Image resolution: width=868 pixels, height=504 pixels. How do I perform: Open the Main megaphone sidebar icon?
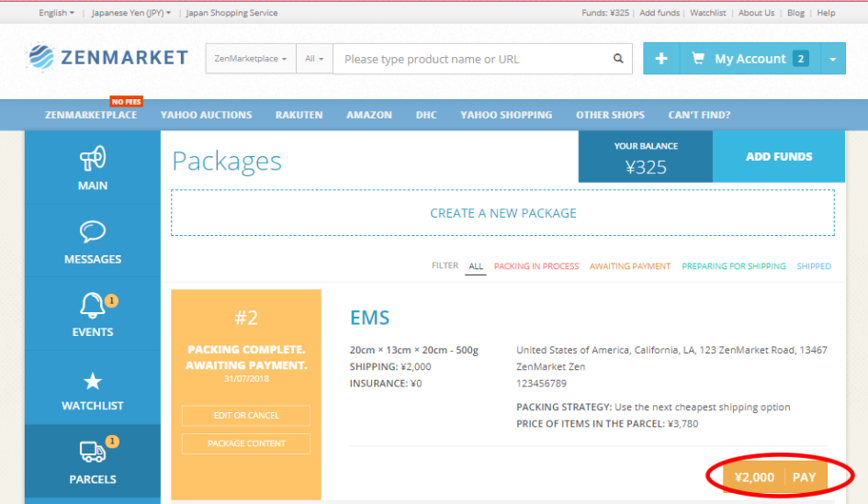point(93,160)
